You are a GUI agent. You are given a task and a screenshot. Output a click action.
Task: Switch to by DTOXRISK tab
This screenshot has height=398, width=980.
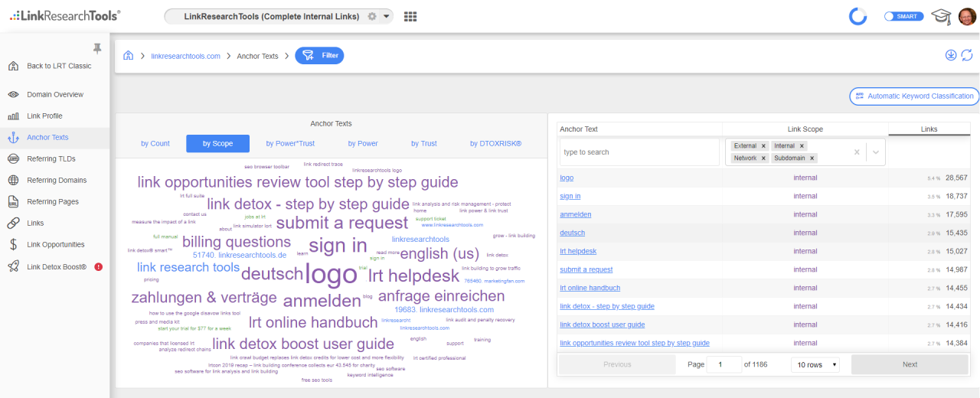[495, 144]
